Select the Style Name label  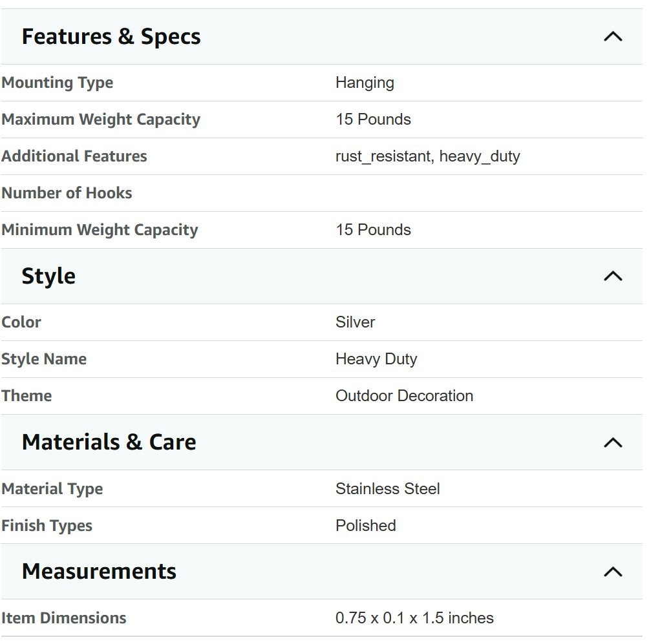[44, 359]
